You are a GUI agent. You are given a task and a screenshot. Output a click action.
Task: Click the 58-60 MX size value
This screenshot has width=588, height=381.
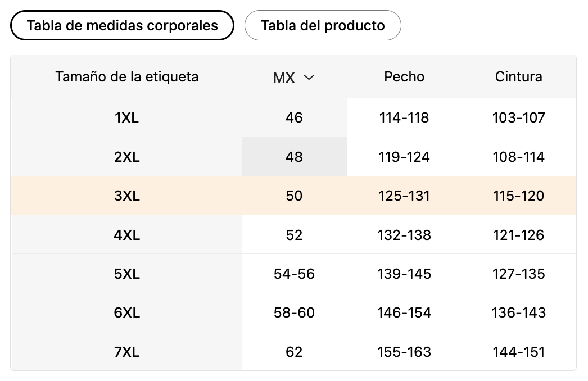click(x=295, y=313)
